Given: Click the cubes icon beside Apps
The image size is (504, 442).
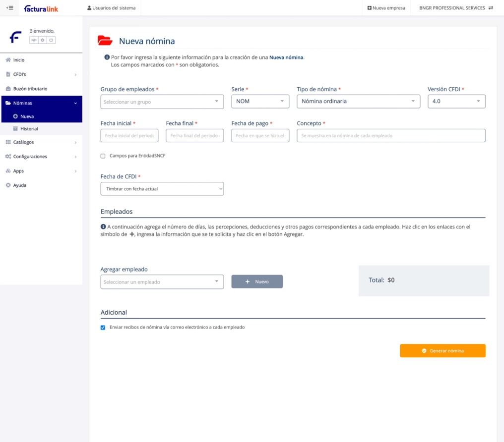Looking at the screenshot, I should tap(8, 171).
